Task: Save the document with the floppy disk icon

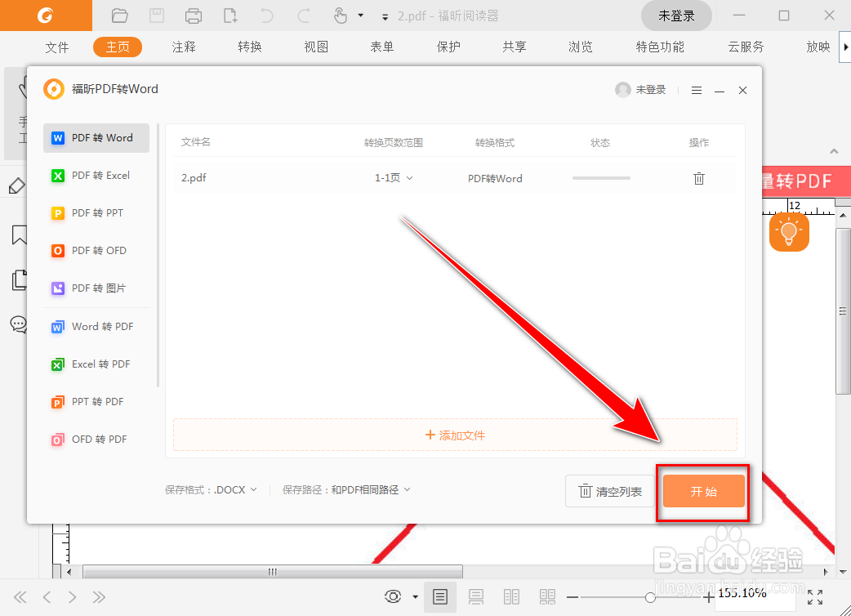Action: point(157,16)
